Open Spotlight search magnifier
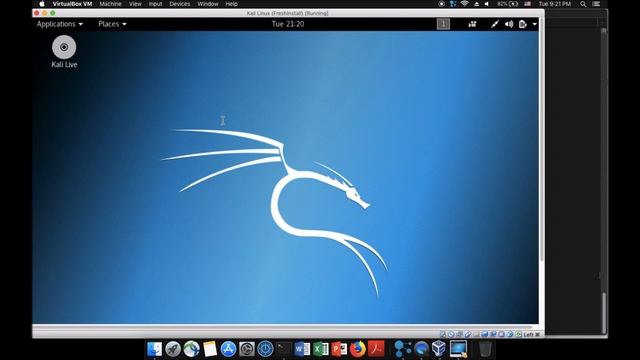640x360 pixels. [583, 4]
